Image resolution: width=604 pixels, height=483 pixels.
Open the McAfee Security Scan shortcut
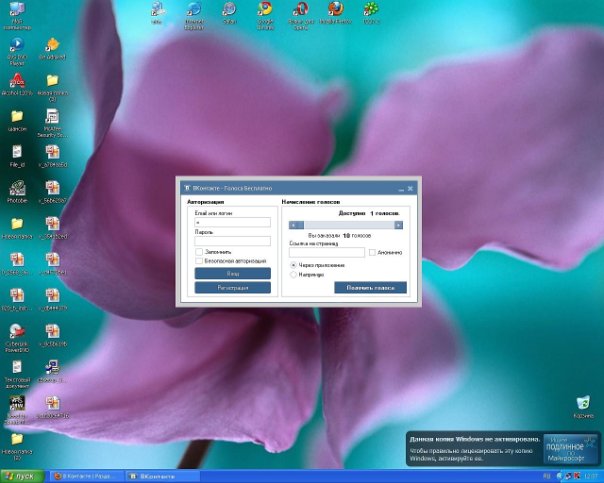point(53,117)
